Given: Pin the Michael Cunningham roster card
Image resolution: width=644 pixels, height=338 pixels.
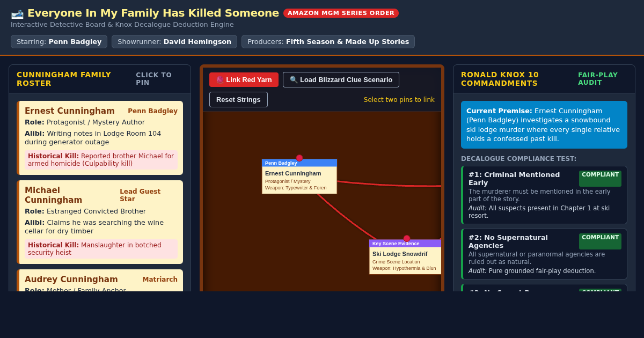Looking at the screenshot, I should coord(100,222).
